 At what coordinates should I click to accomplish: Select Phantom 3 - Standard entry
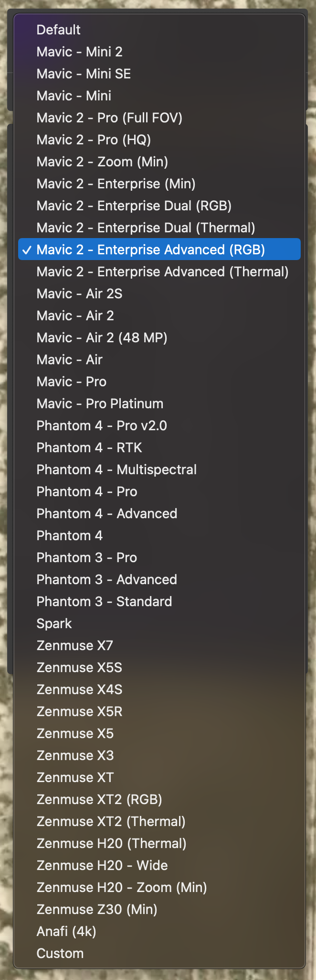(159, 601)
